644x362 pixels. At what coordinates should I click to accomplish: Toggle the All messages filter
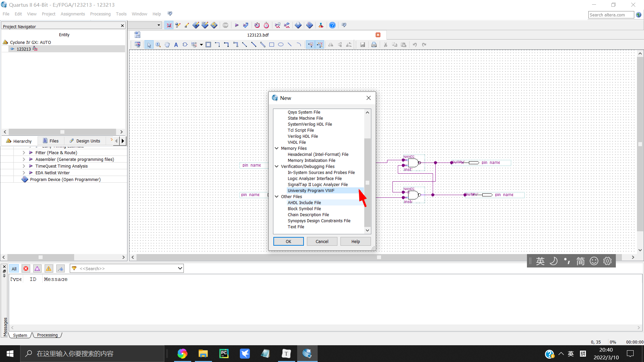[x=14, y=268]
